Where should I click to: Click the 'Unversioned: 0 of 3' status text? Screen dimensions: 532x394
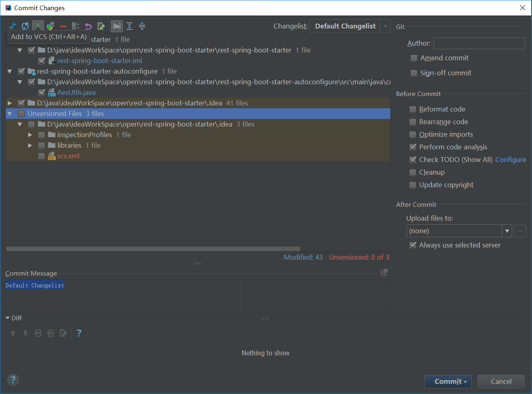(359, 257)
